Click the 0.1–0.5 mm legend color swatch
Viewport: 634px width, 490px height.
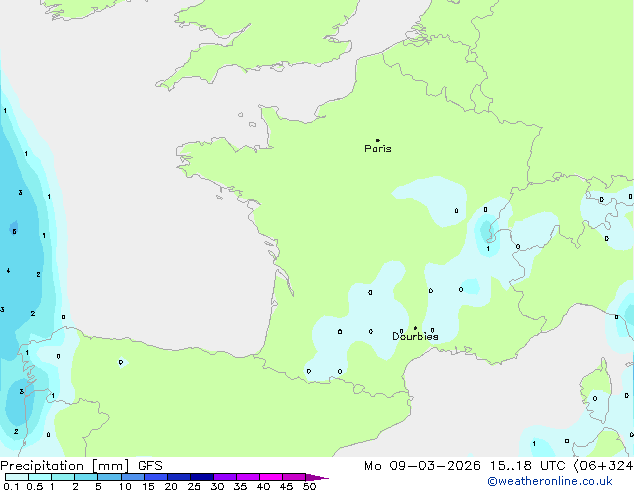[x=17, y=477]
